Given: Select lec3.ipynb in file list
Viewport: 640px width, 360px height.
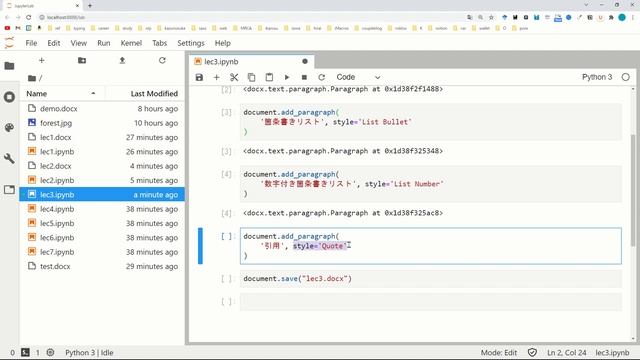Looking at the screenshot, I should pos(102,194).
